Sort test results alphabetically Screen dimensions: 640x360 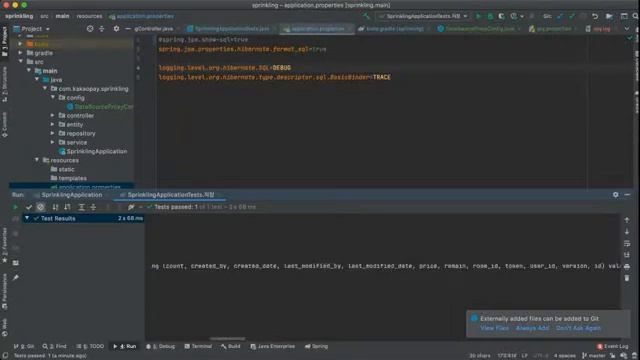[x=55, y=207]
